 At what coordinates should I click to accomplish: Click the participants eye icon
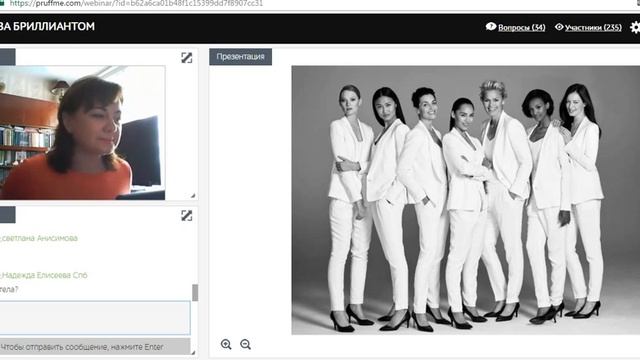click(559, 27)
